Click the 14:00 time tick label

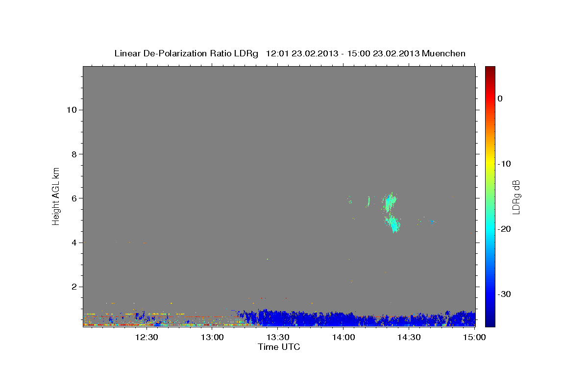(x=343, y=337)
